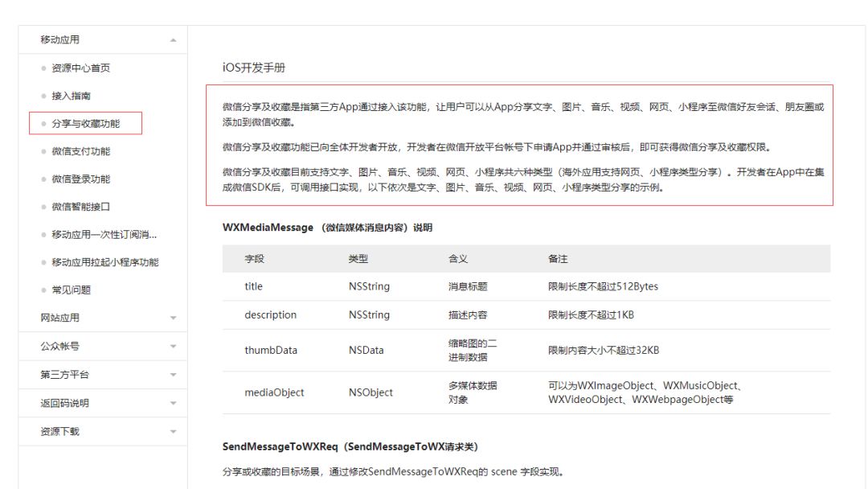Click the description field cell
The width and height of the screenshot is (868, 489).
coord(271,314)
